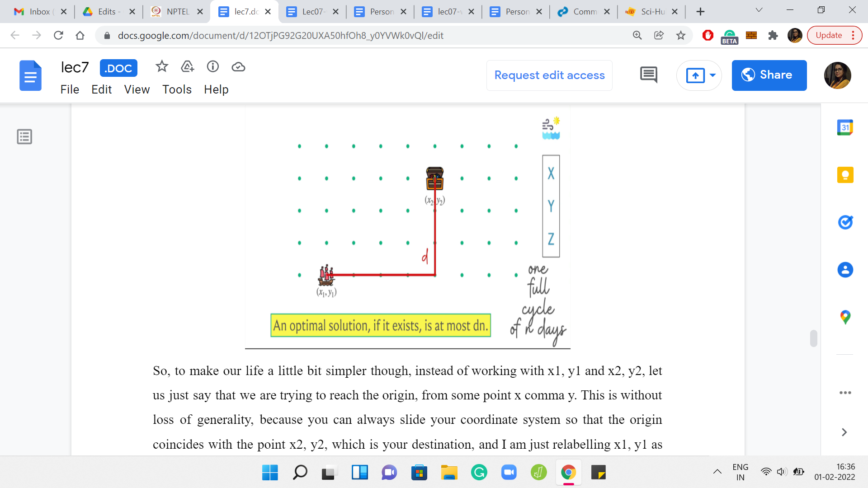Screen dimensions: 868x488
Task: Click the add to Drive icon
Action: [187, 67]
